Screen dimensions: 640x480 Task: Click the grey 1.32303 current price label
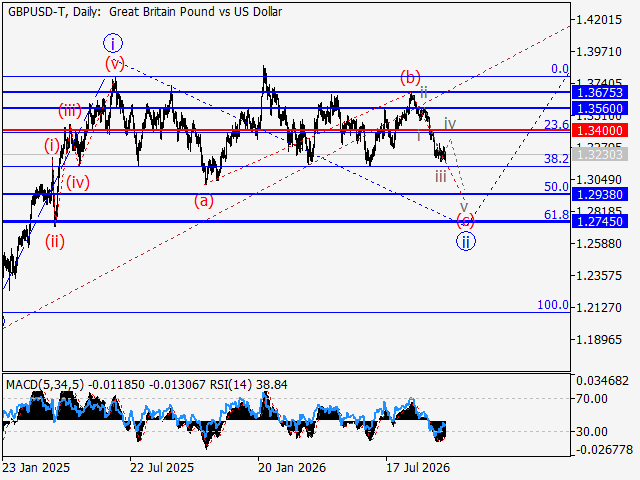(600, 154)
